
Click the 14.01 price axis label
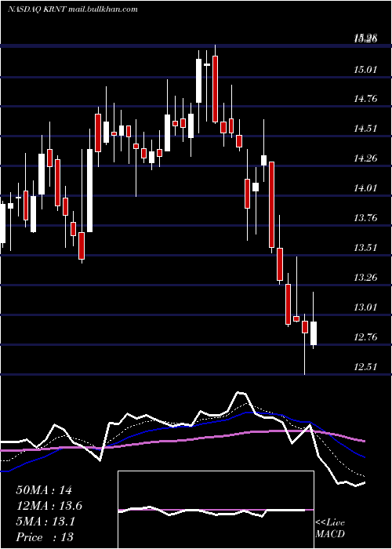(x=365, y=188)
